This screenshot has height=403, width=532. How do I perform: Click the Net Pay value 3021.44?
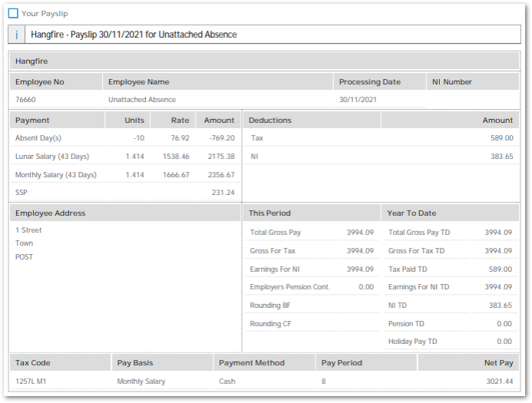click(x=497, y=382)
